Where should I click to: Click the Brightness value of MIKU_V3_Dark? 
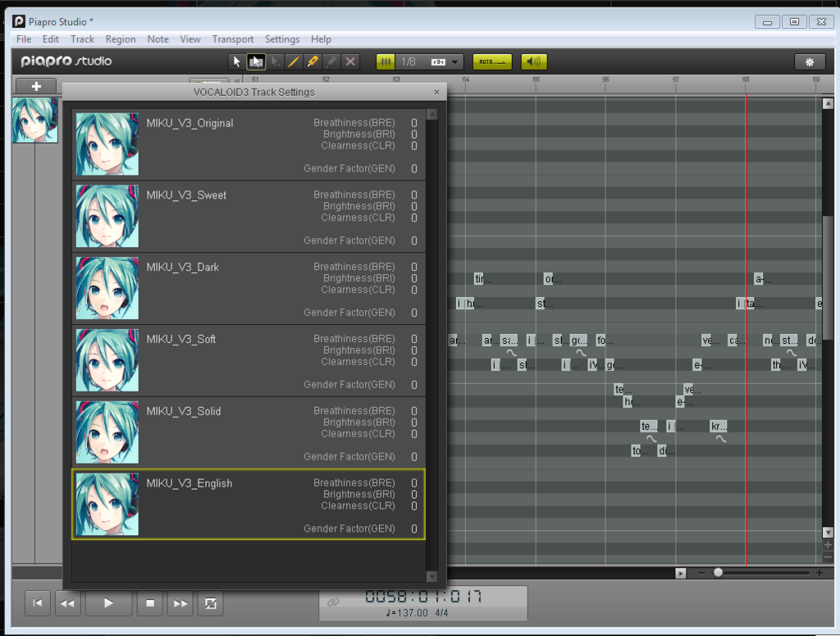tap(414, 278)
